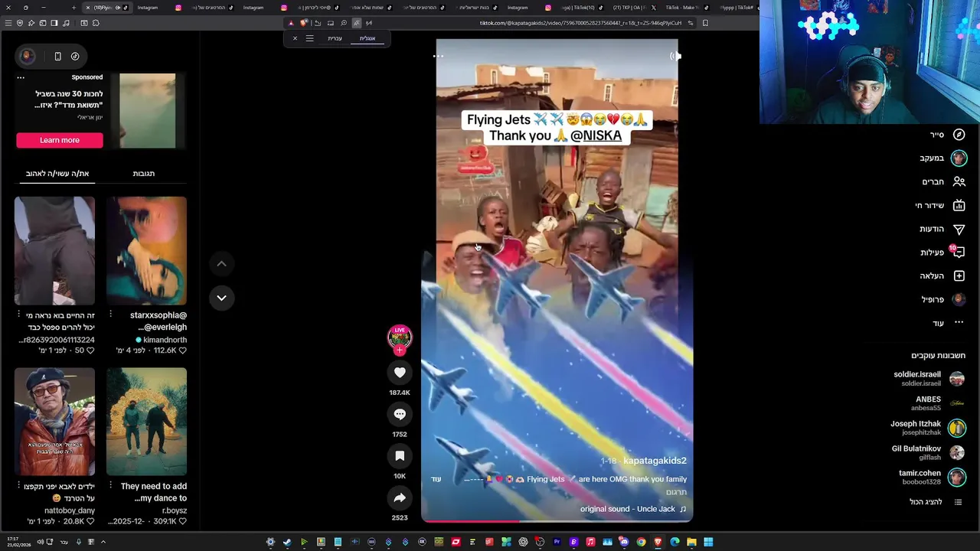980x551 pixels.
Task: Seek the video using the red progress bar
Action: coord(557,521)
